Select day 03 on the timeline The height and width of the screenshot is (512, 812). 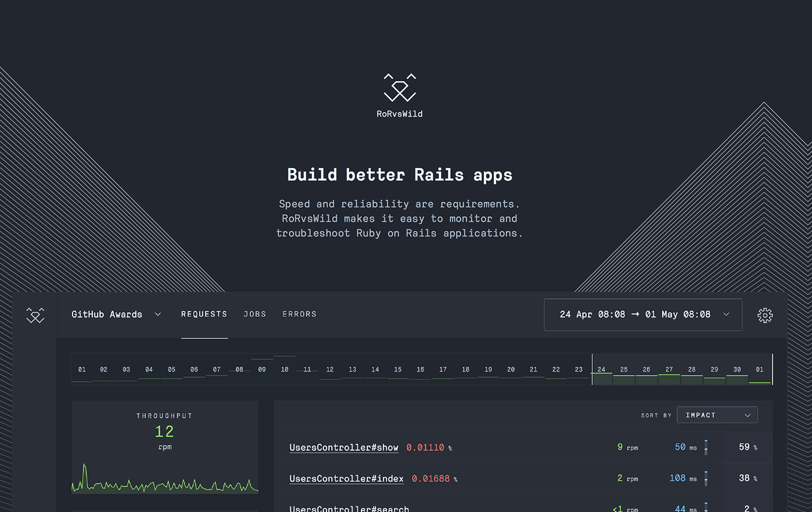point(126,369)
